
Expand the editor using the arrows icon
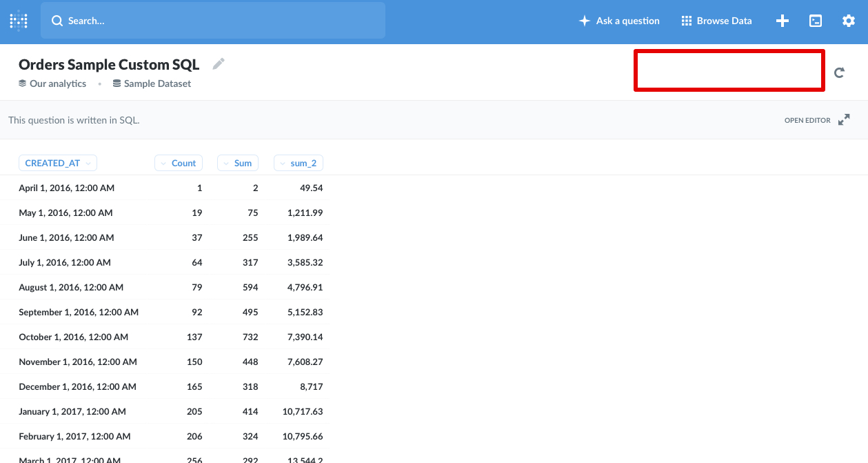pos(843,119)
